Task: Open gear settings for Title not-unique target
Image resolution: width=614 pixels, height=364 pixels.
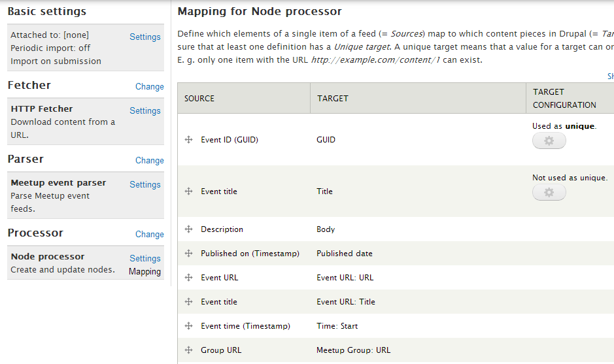Action: 549,192
